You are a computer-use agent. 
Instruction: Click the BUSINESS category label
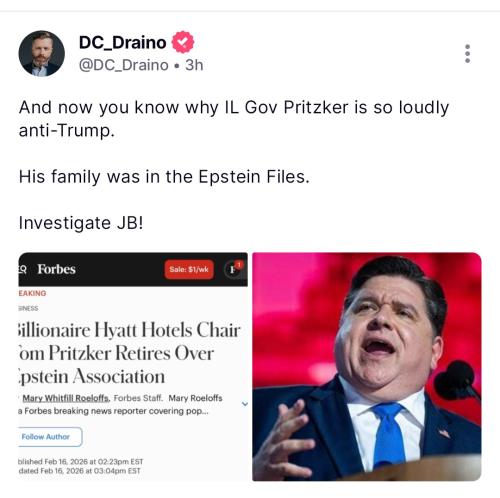click(28, 308)
